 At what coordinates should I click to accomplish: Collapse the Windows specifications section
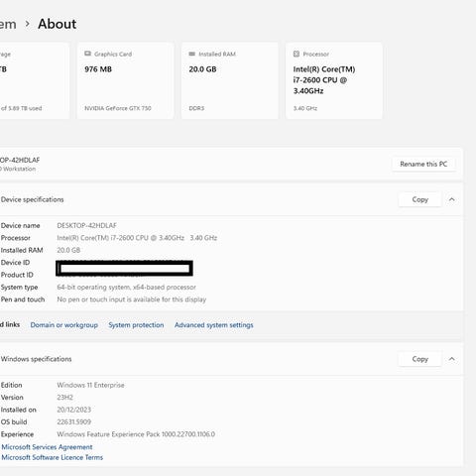click(452, 359)
